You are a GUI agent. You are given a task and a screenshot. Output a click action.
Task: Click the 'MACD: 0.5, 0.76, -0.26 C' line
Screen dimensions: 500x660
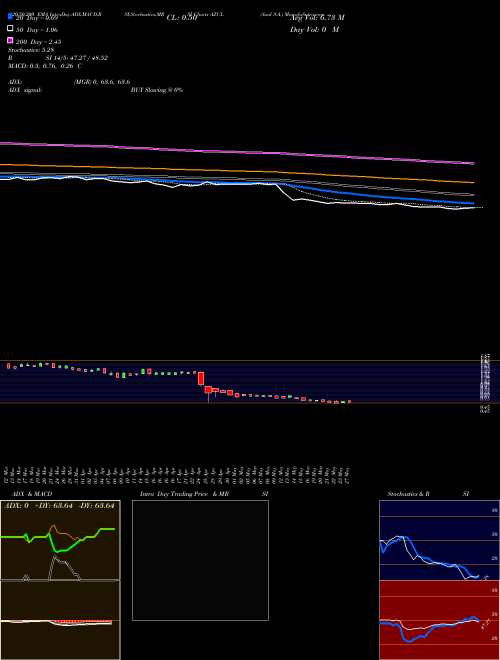click(45, 66)
